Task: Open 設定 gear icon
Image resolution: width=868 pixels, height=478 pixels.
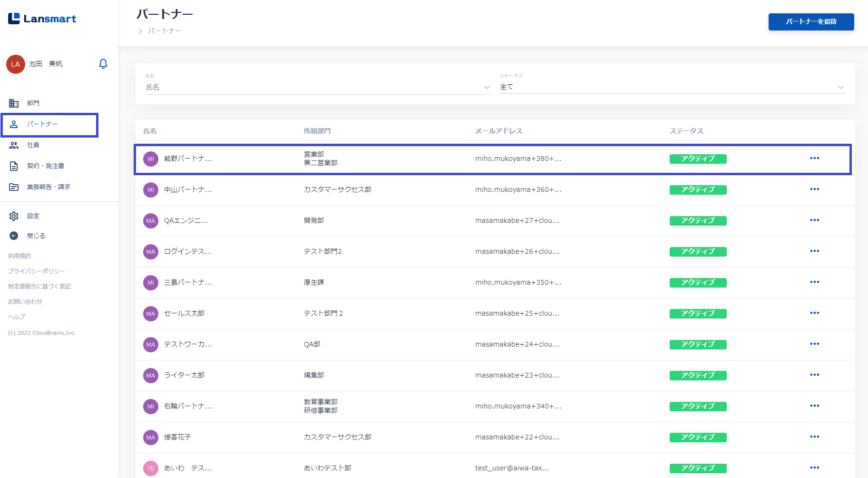Action: 14,216
